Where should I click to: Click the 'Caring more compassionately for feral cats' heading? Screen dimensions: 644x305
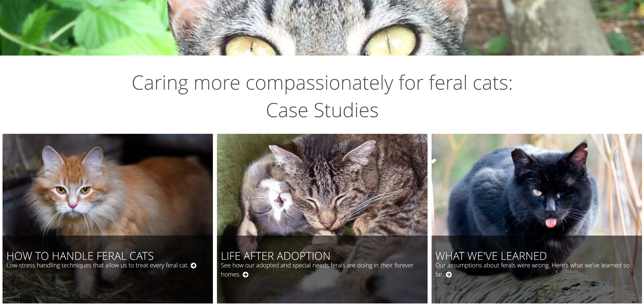(x=322, y=83)
